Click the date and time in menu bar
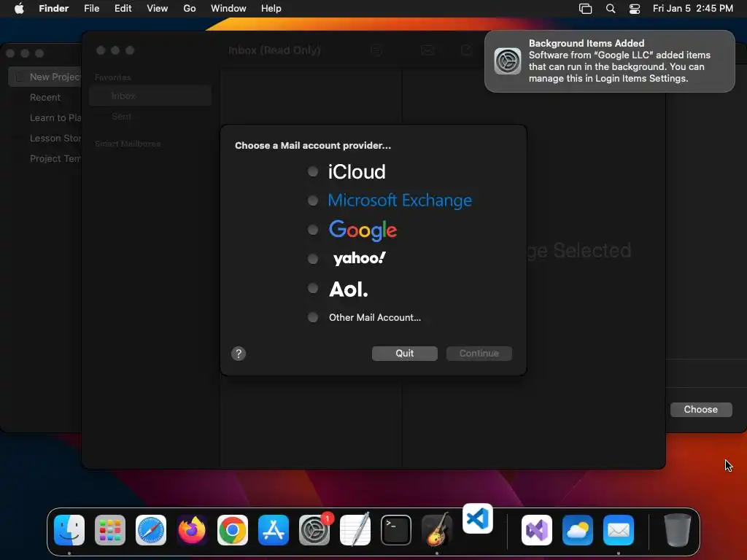 pyautogui.click(x=693, y=9)
